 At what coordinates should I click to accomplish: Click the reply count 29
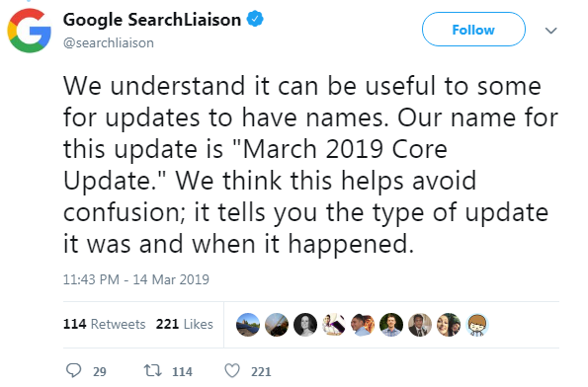click(x=100, y=371)
